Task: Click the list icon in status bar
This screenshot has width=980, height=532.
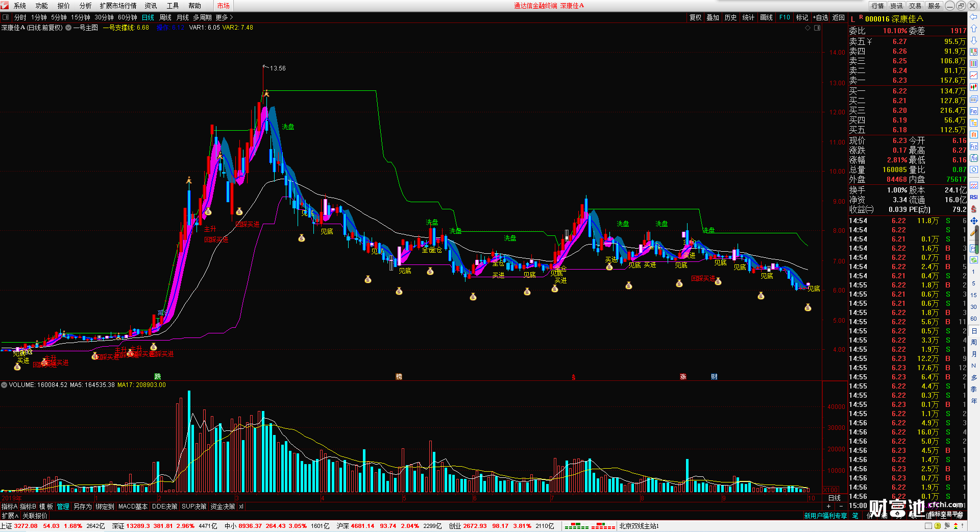Action: (929, 526)
